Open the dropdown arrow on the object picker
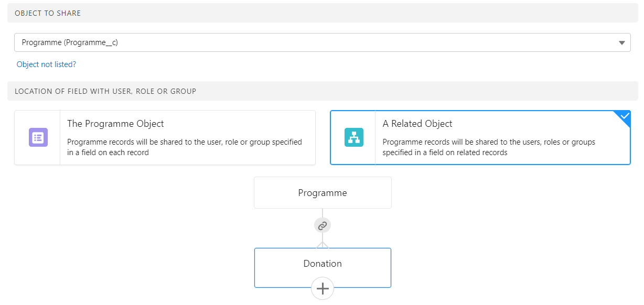 [622, 42]
